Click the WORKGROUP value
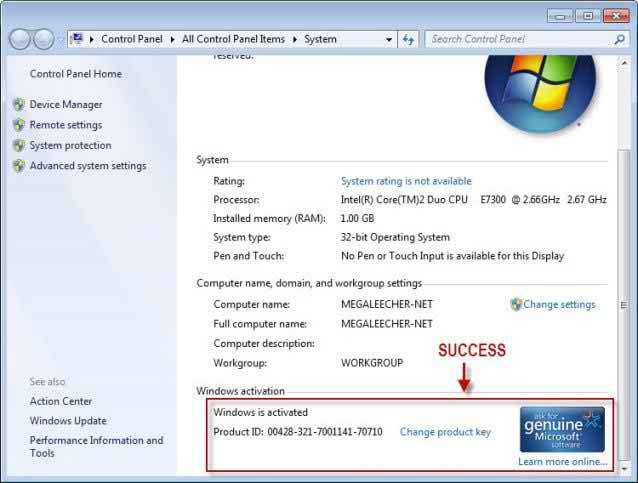Image resolution: width=638 pixels, height=483 pixels. click(372, 363)
